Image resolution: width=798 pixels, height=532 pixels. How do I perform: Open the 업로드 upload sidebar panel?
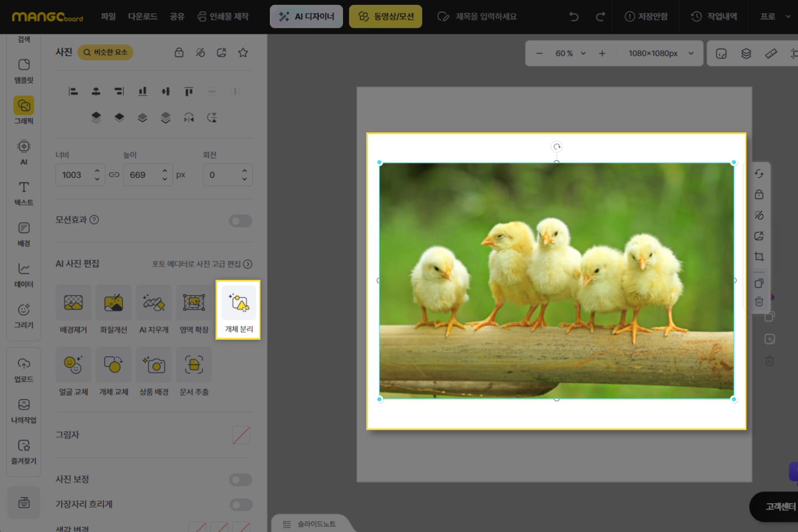[x=24, y=370]
